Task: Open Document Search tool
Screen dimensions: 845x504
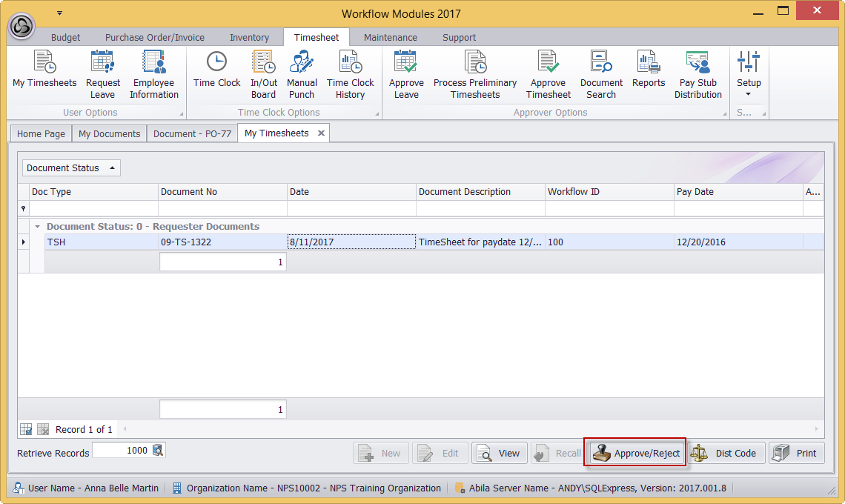Action: pos(601,74)
